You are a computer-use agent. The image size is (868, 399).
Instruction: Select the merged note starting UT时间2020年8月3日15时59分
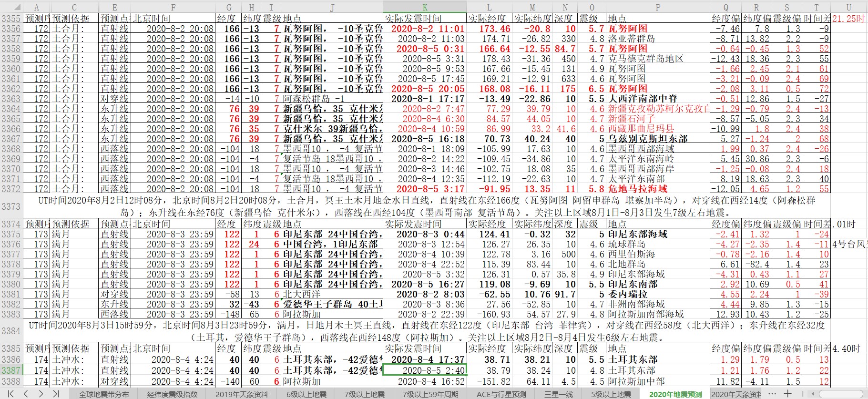pyautogui.click(x=427, y=331)
